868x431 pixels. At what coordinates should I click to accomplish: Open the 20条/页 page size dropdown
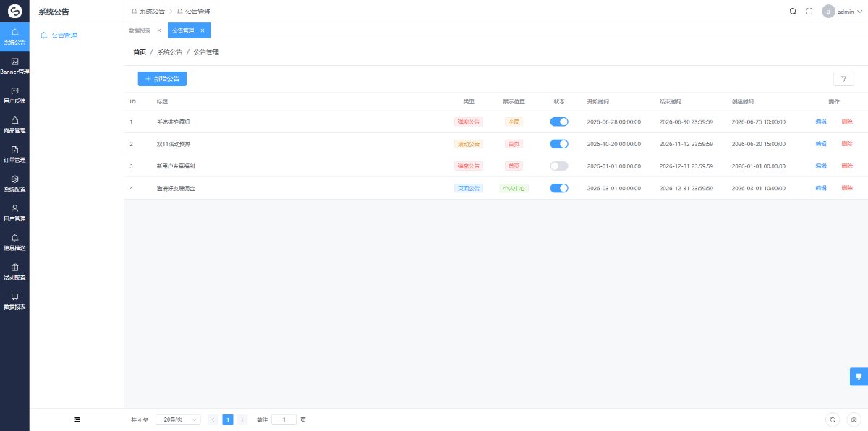point(178,419)
